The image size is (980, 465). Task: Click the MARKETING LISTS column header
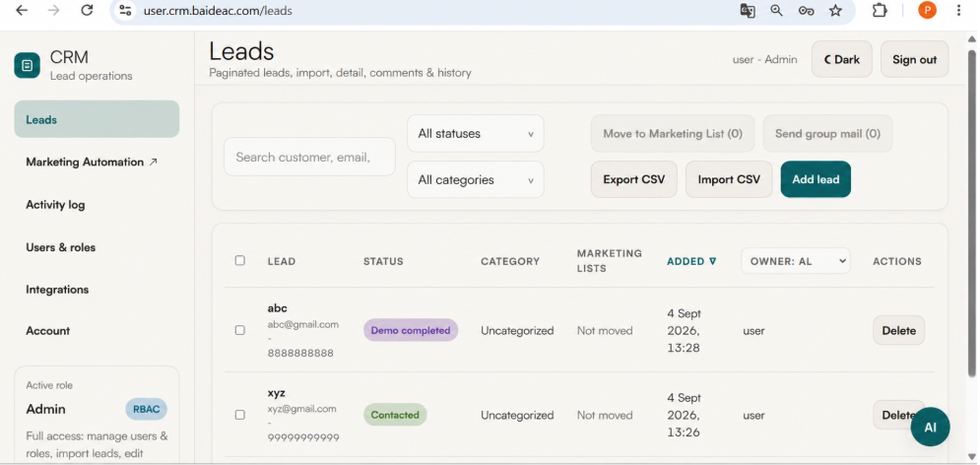tap(610, 261)
